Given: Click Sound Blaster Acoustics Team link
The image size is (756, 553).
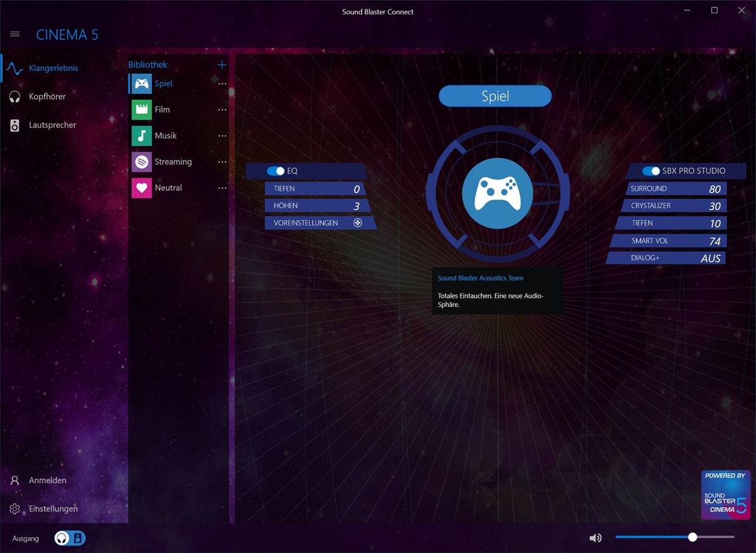Looking at the screenshot, I should click(x=481, y=278).
